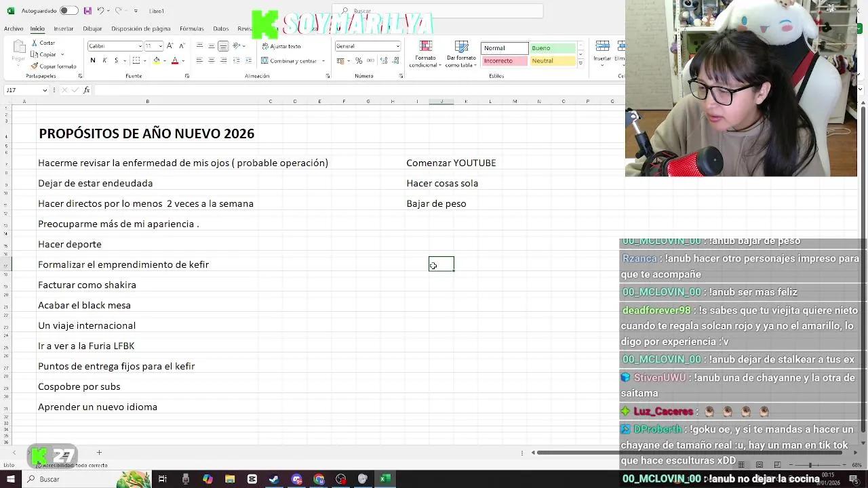Apply percent style to the cell
The image size is (868, 488).
[x=359, y=61]
